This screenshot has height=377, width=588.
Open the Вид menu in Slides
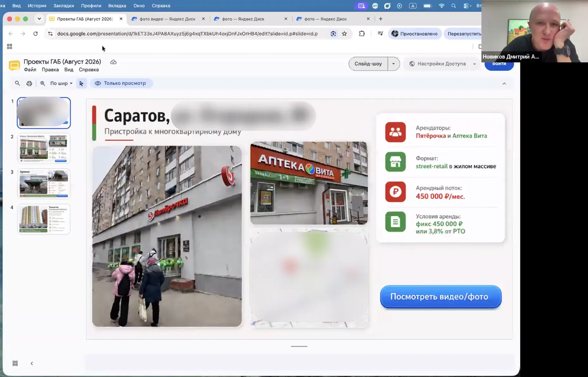[69, 70]
